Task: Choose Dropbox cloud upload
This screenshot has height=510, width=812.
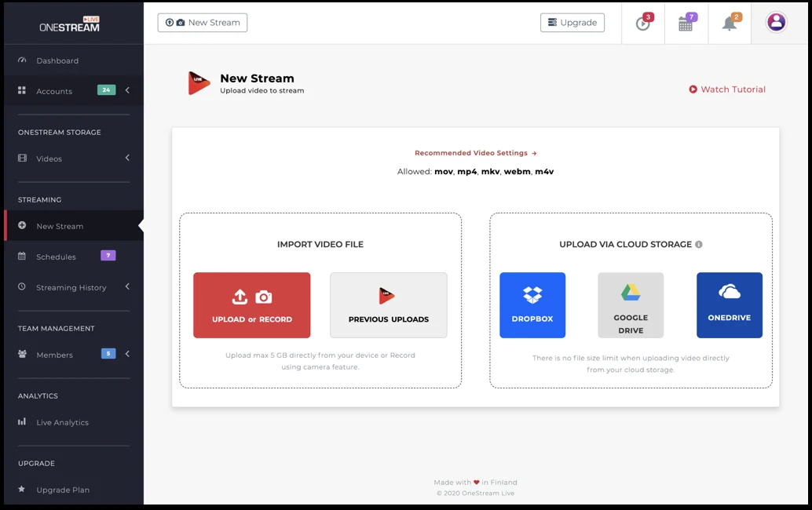Action: [532, 305]
